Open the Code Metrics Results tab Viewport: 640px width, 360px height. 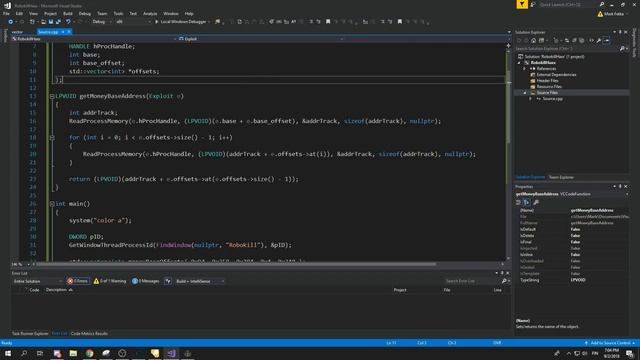(x=89, y=333)
